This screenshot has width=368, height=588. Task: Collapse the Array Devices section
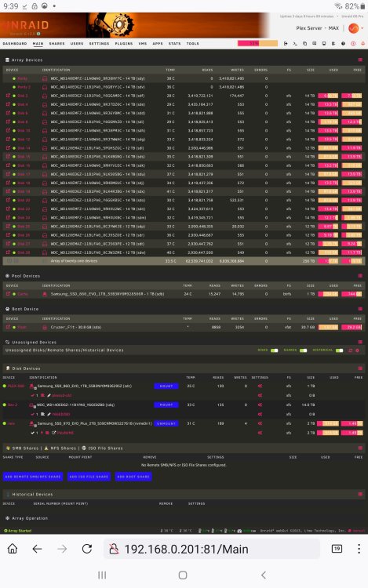360,60
